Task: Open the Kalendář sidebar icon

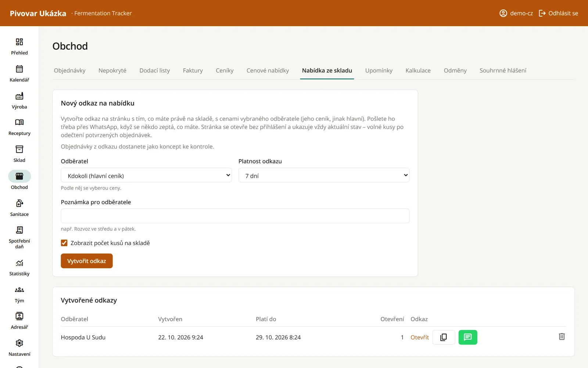Action: (19, 69)
